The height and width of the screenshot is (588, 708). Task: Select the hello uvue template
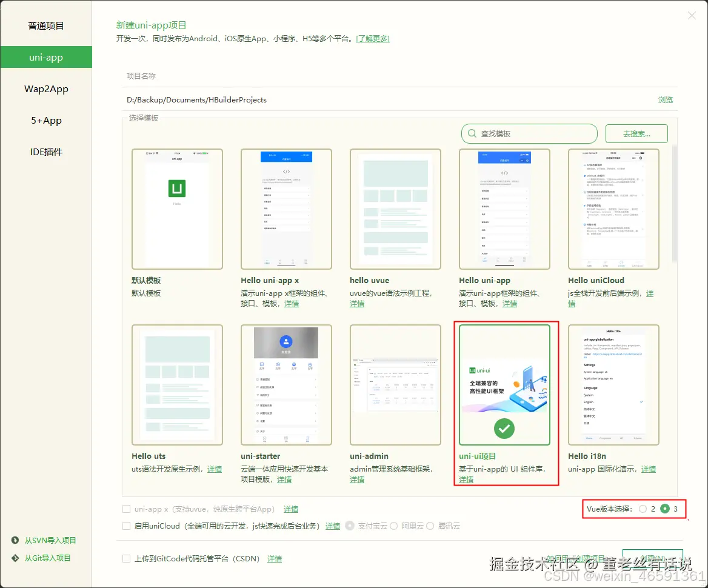[x=395, y=208]
